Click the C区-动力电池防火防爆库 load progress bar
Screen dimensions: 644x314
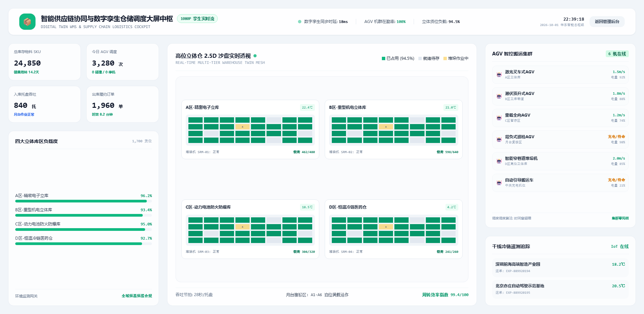[x=84, y=230]
